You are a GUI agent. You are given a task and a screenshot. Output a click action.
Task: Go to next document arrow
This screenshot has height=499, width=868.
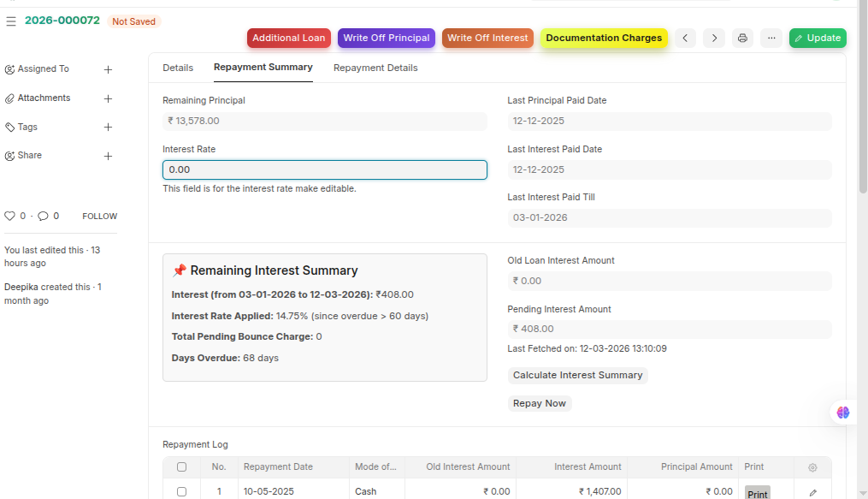tap(714, 39)
